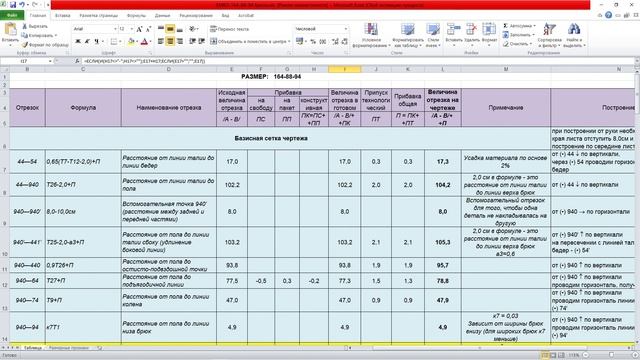Click the fill color bucket swatch
This screenshot has height=360, width=640.
(131, 42)
